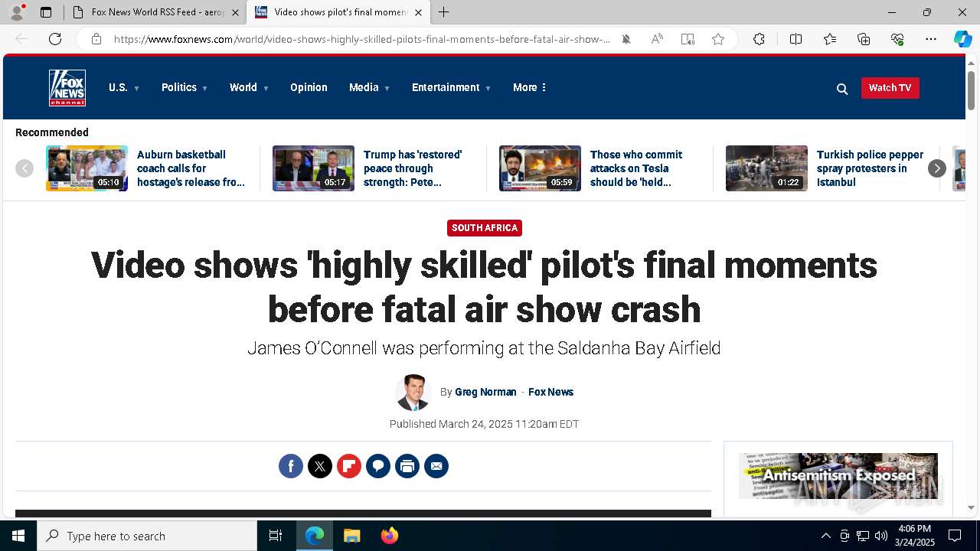Open the notifications blocked bell icon

pos(626,39)
